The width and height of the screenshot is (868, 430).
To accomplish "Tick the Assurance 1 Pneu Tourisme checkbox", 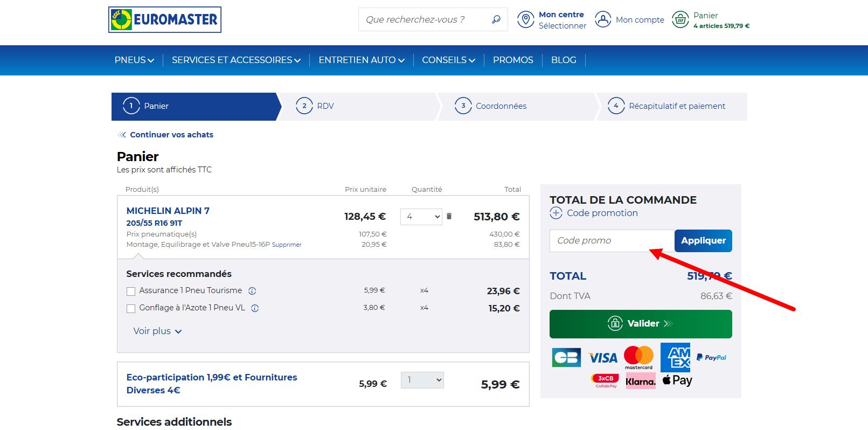I will (x=131, y=292).
